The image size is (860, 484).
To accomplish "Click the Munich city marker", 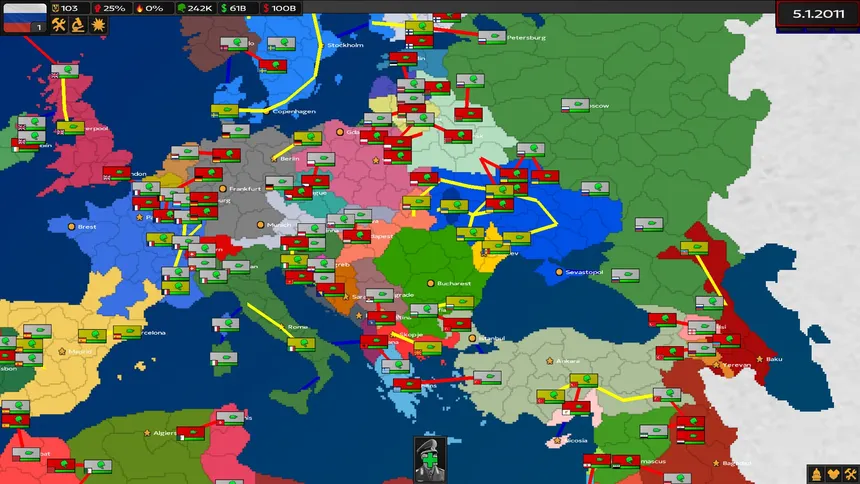I will [x=261, y=224].
